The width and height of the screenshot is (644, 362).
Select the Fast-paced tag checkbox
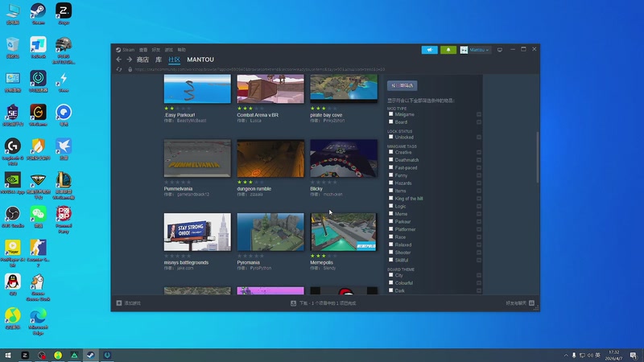(x=391, y=167)
